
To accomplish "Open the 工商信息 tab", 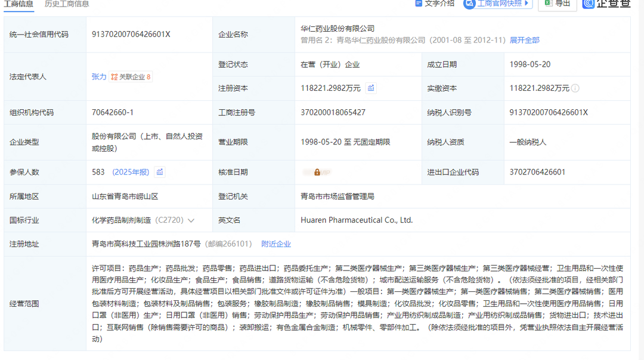I will (x=18, y=4).
